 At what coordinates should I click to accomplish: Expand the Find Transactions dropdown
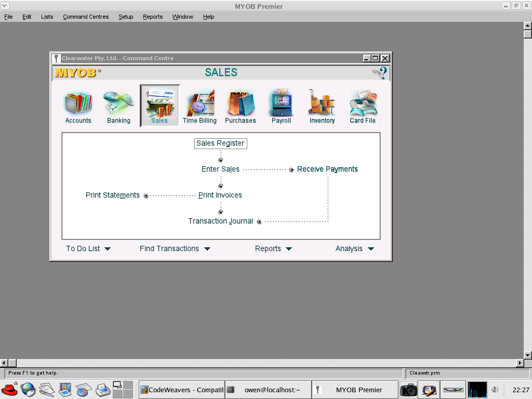coord(175,249)
